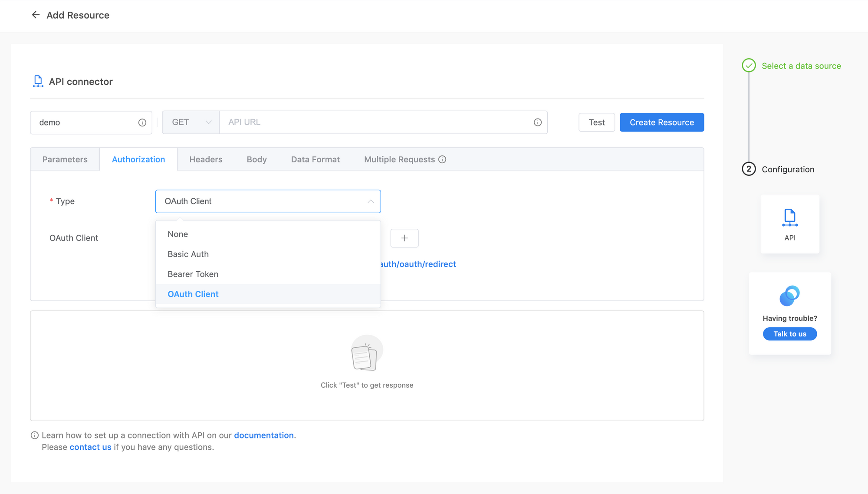Open the documentation link

(x=263, y=435)
